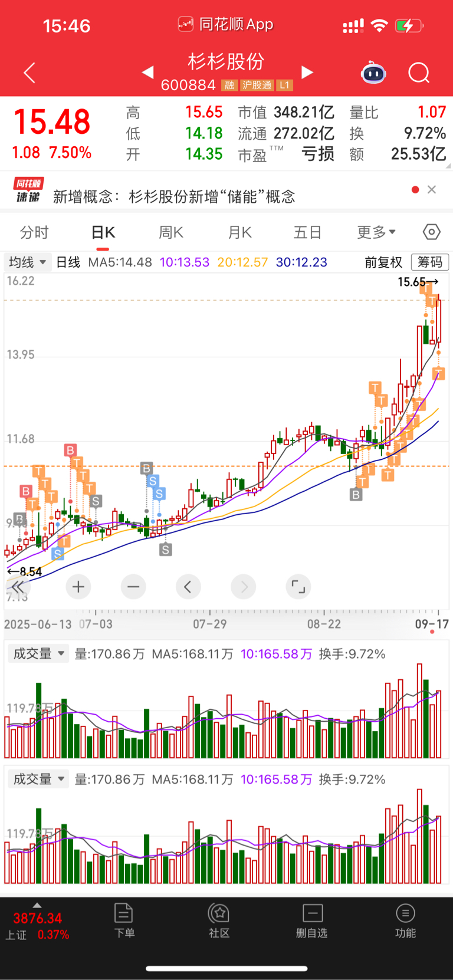Open chart settings hexagon icon
This screenshot has width=453, height=980.
point(432,232)
